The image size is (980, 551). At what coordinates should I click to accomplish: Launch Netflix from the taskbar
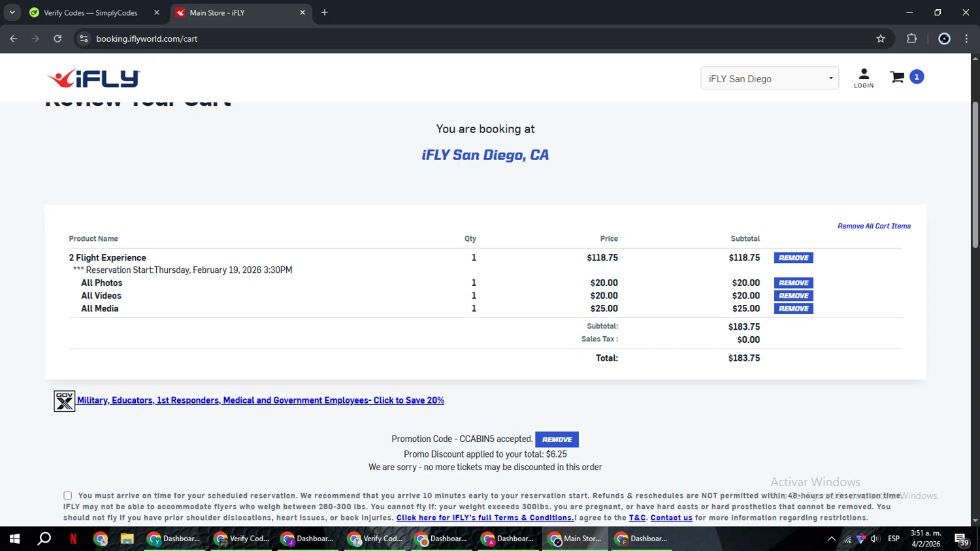click(x=73, y=539)
